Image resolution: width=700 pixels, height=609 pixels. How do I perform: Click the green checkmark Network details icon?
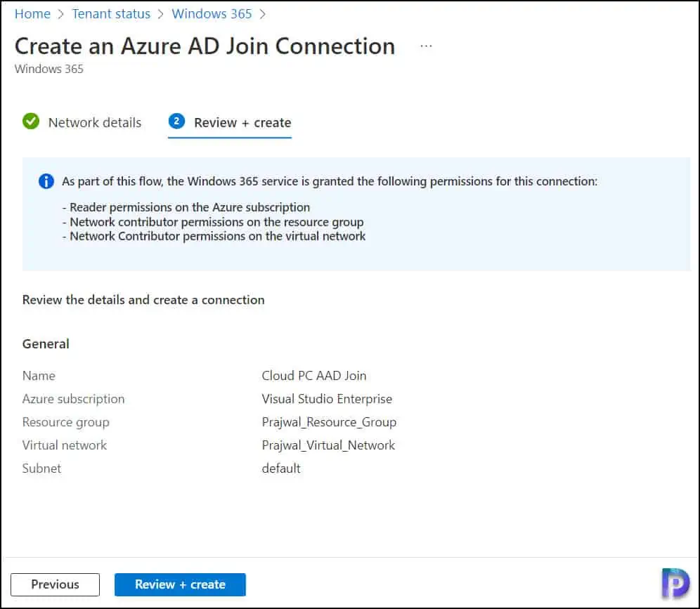point(31,122)
